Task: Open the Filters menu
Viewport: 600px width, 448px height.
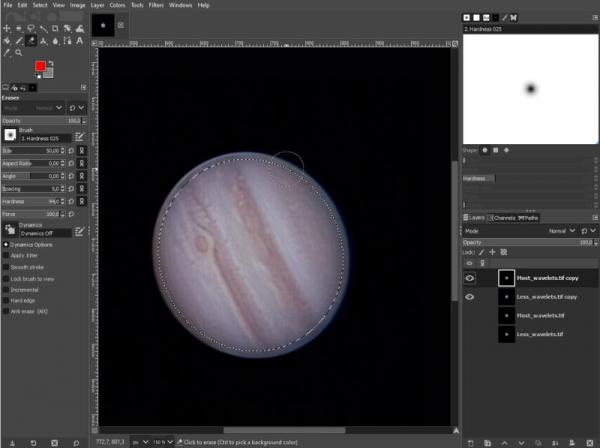Action: click(156, 5)
